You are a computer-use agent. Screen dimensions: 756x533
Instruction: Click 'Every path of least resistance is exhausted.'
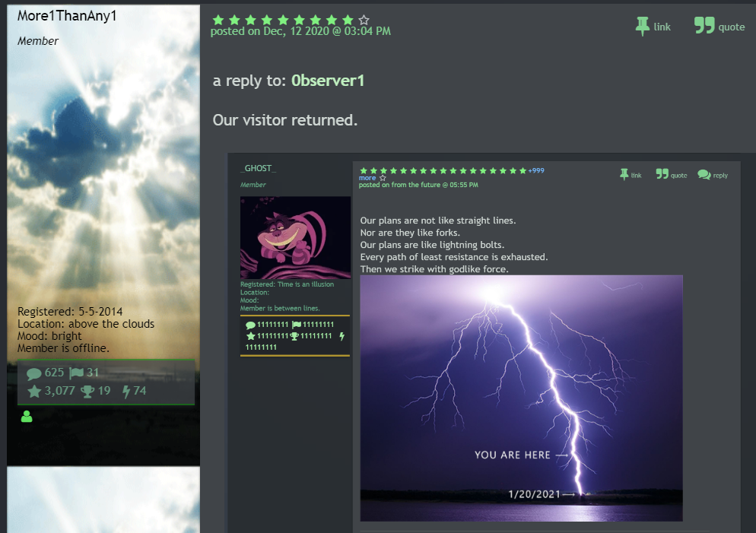coord(454,257)
